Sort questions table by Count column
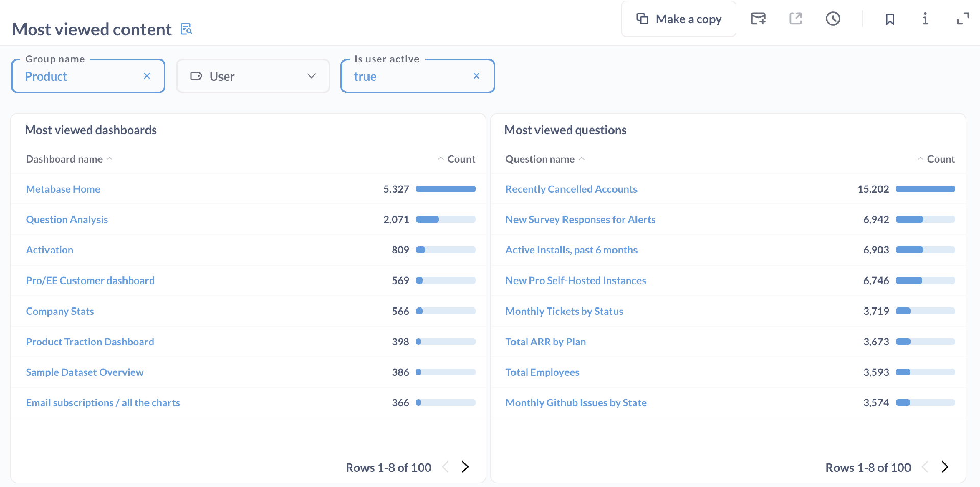Screen dimensions: 980x487 click(x=936, y=159)
